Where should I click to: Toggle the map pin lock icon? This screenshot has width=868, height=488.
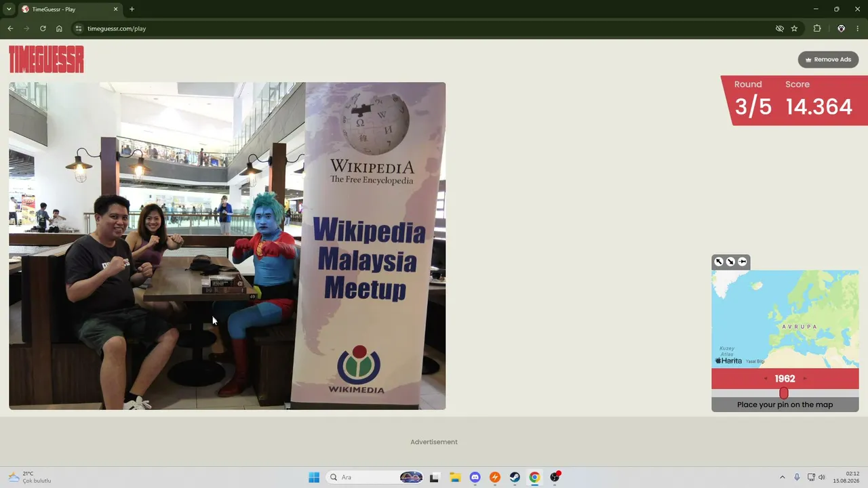743,262
